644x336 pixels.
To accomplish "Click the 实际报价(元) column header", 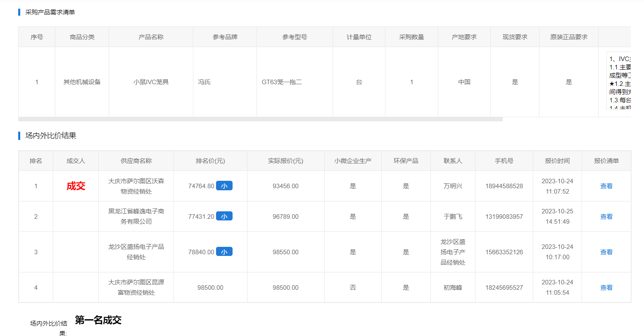I will point(285,161).
